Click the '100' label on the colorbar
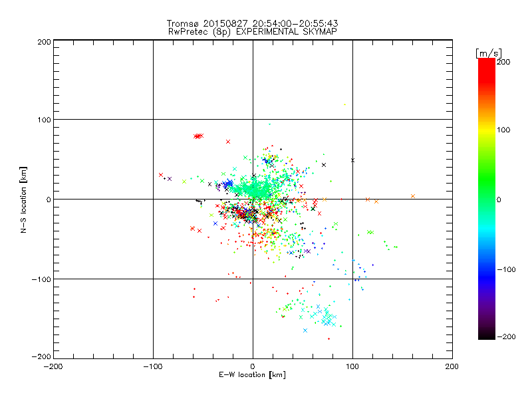 click(503, 130)
